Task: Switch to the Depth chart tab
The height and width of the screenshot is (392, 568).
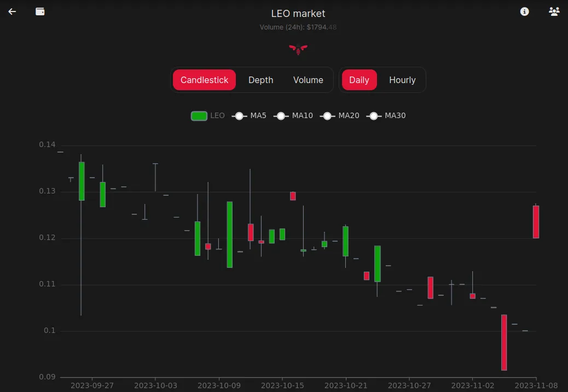Action: pos(261,80)
